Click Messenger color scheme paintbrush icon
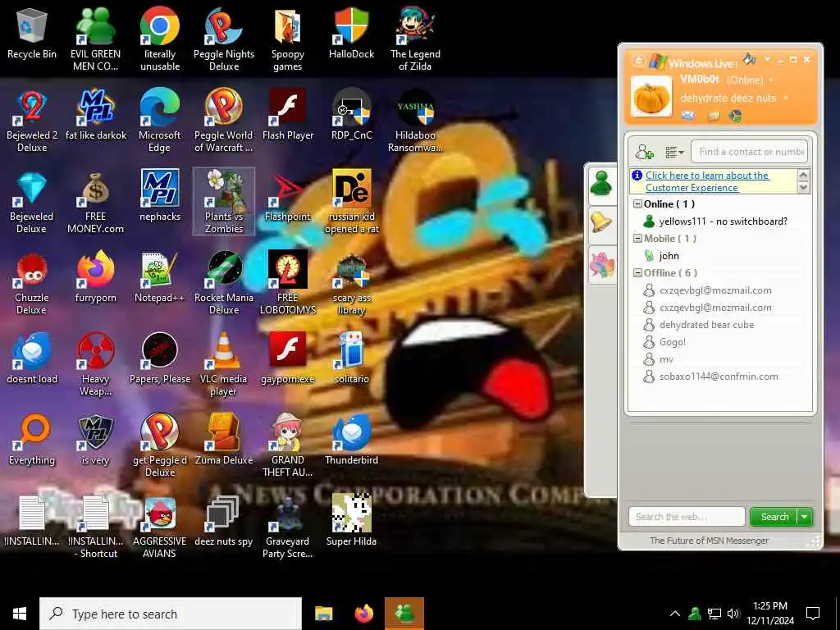Viewport: 840px width, 630px height. click(x=749, y=59)
